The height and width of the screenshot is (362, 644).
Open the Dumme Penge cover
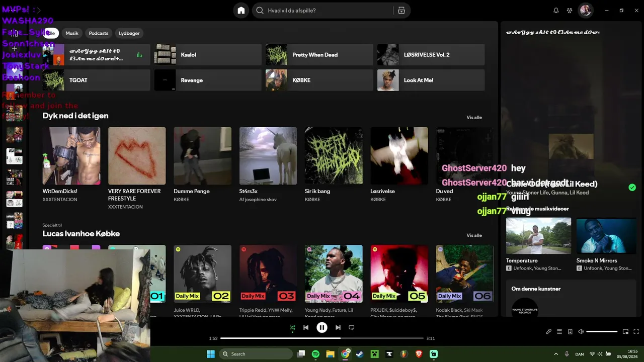click(x=202, y=156)
